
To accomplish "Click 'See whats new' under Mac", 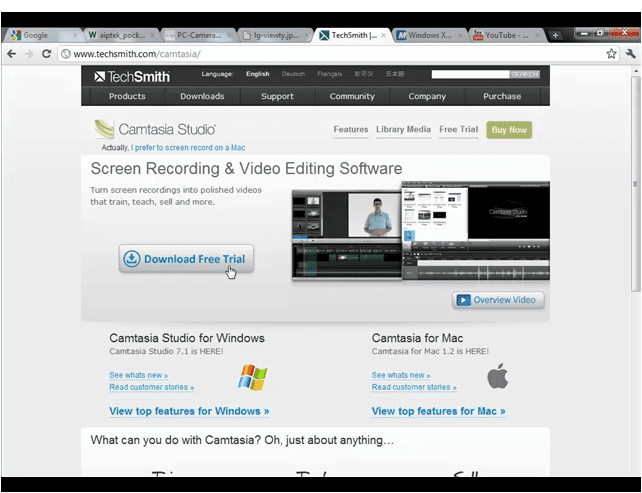I will pos(401,375).
